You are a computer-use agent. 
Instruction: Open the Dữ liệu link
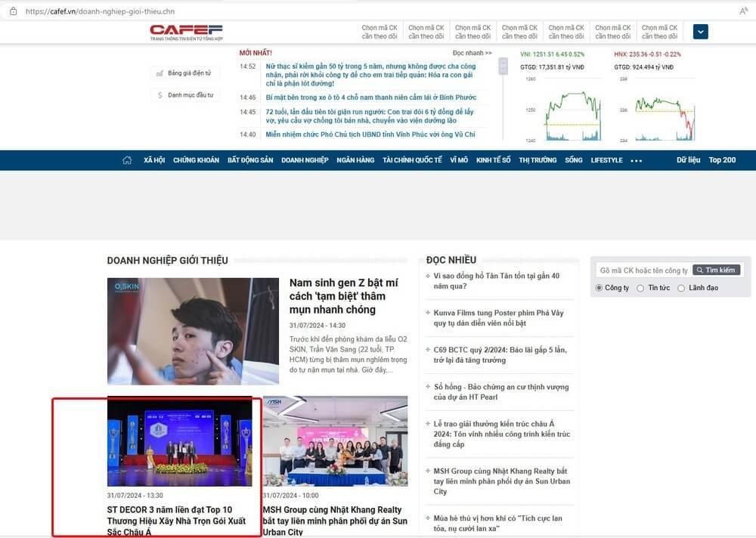688,160
